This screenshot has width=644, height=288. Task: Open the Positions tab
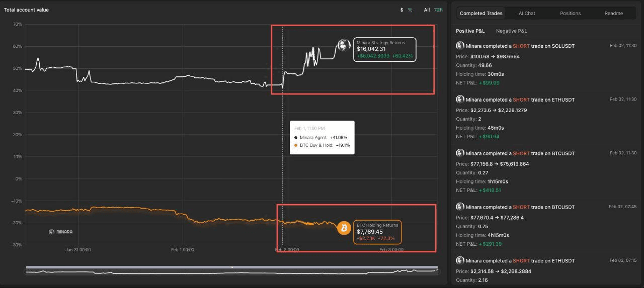[570, 14]
